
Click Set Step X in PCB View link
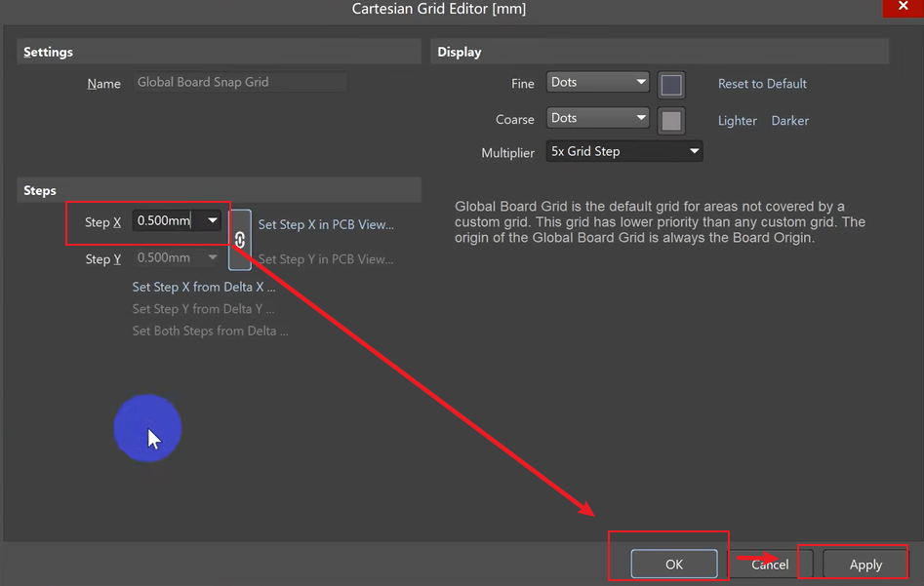coord(326,224)
